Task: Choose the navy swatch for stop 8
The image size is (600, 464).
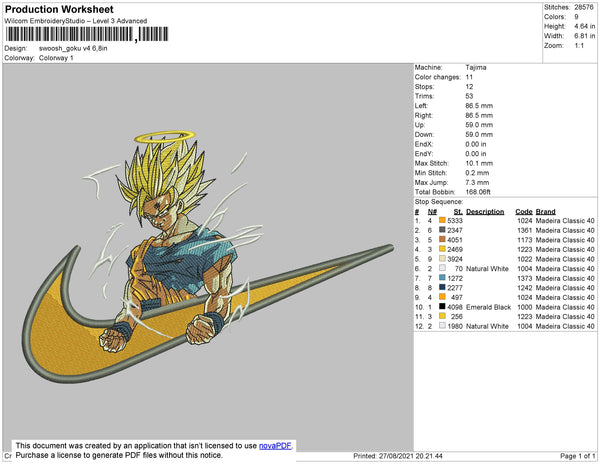Action: [442, 287]
